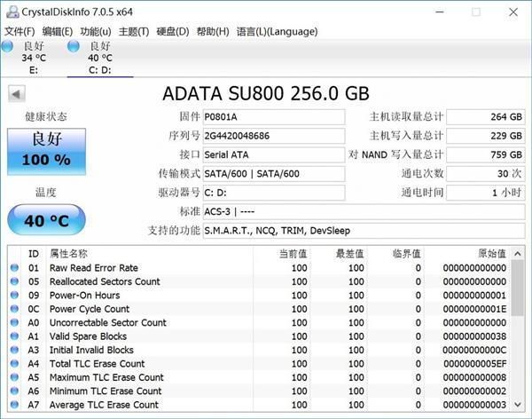Viewport: 532px width, 419px height.
Task: Click the status dot for Power Cycle Count
Action: (x=14, y=309)
